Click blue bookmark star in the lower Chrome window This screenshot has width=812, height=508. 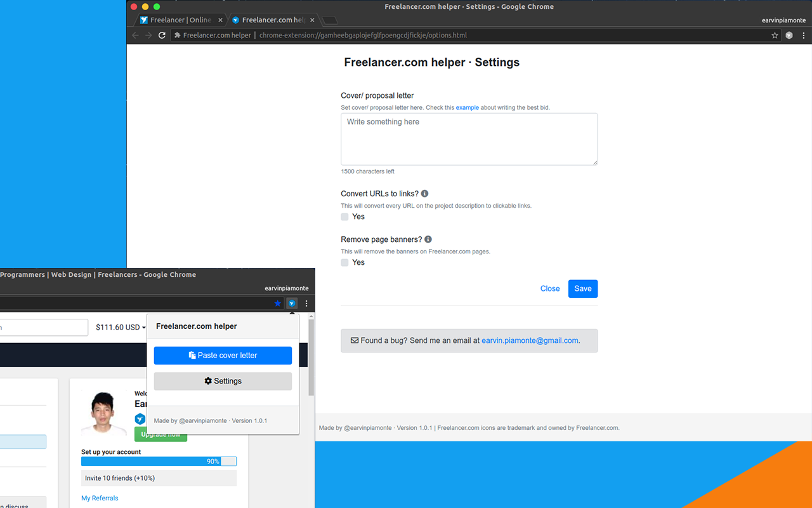(277, 304)
